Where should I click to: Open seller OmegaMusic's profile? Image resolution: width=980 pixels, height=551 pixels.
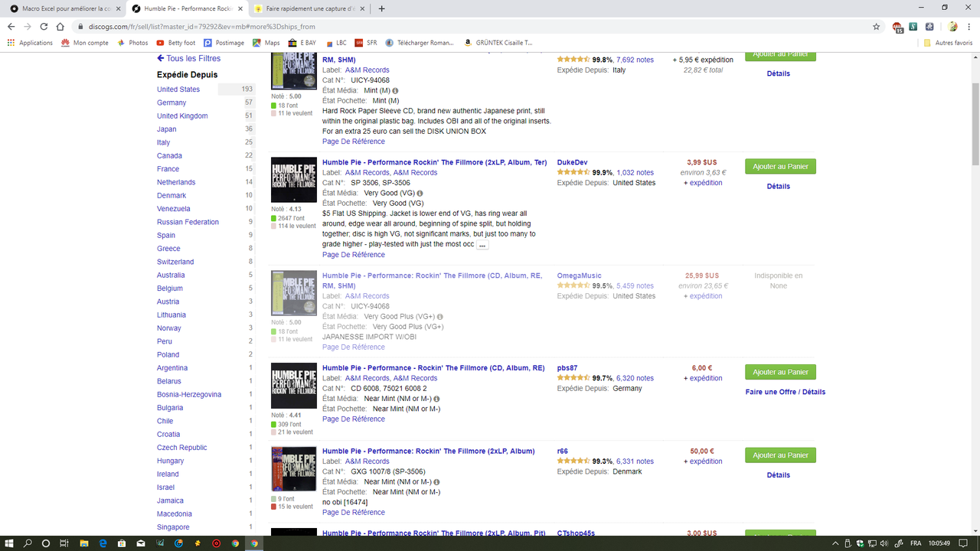pos(579,275)
